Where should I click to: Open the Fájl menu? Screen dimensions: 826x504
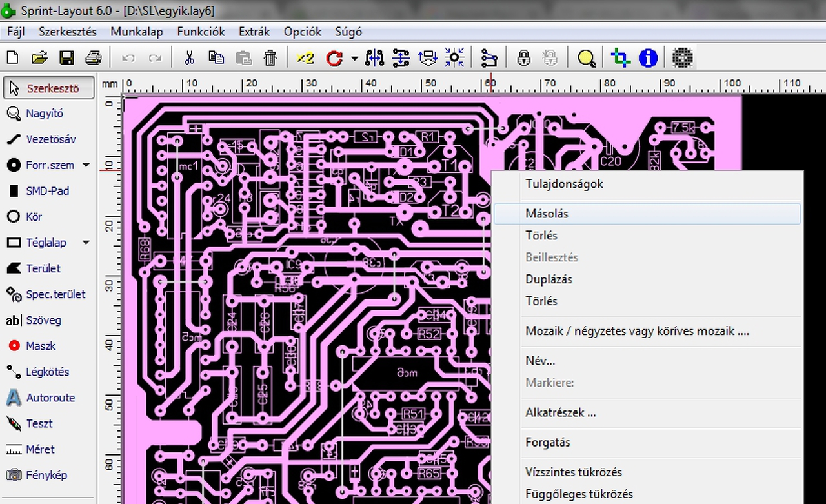15,32
